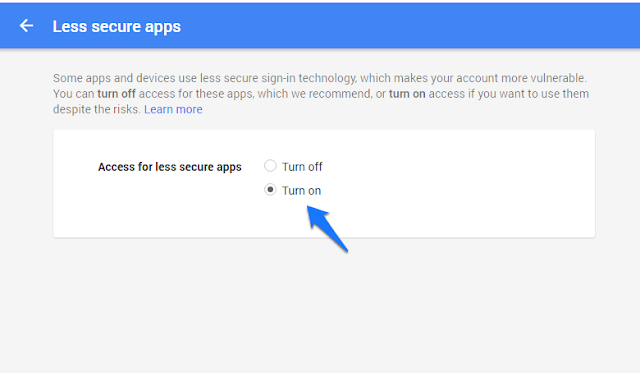Click 'sign-in technology' in the description

click(x=309, y=78)
